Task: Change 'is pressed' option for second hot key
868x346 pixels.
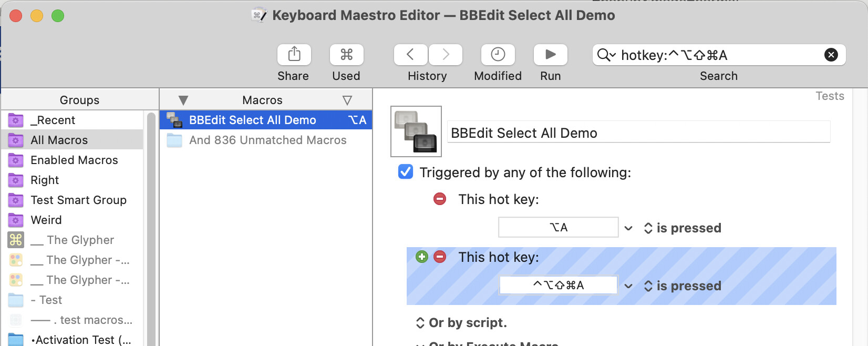Action: pyautogui.click(x=683, y=286)
